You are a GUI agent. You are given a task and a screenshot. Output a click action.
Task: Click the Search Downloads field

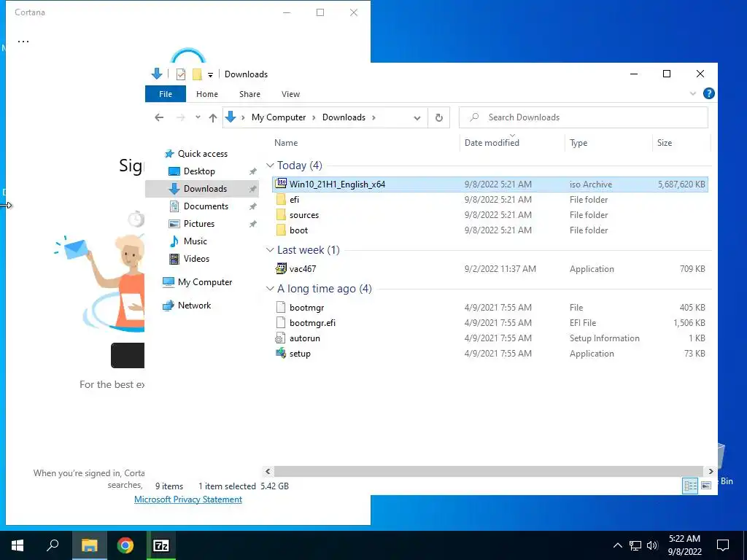pos(583,117)
